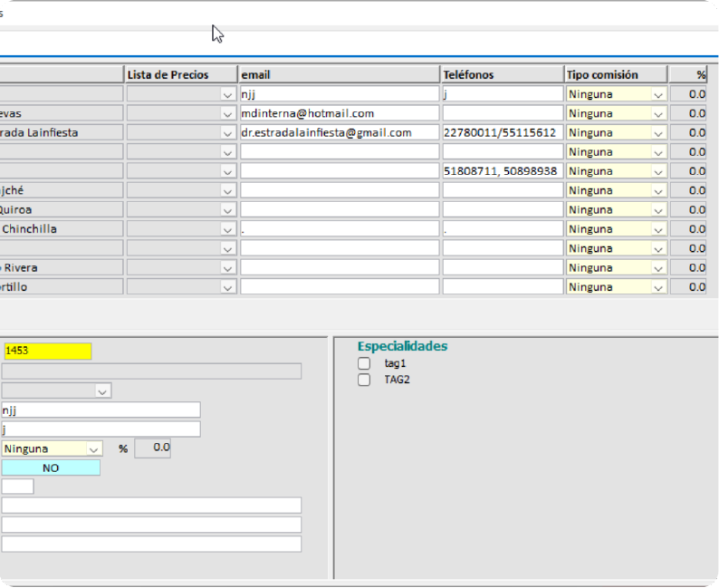
Task: Click the 22780011/55115612 phone cell
Action: (x=502, y=133)
